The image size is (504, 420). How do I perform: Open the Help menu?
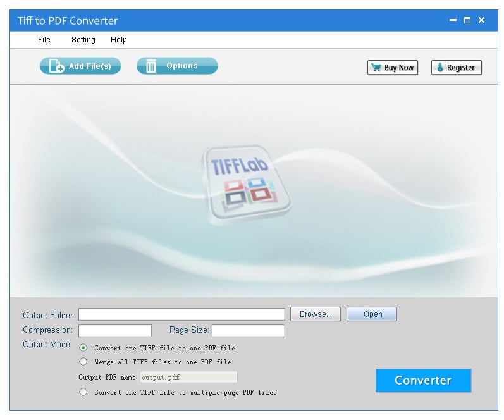click(x=119, y=40)
